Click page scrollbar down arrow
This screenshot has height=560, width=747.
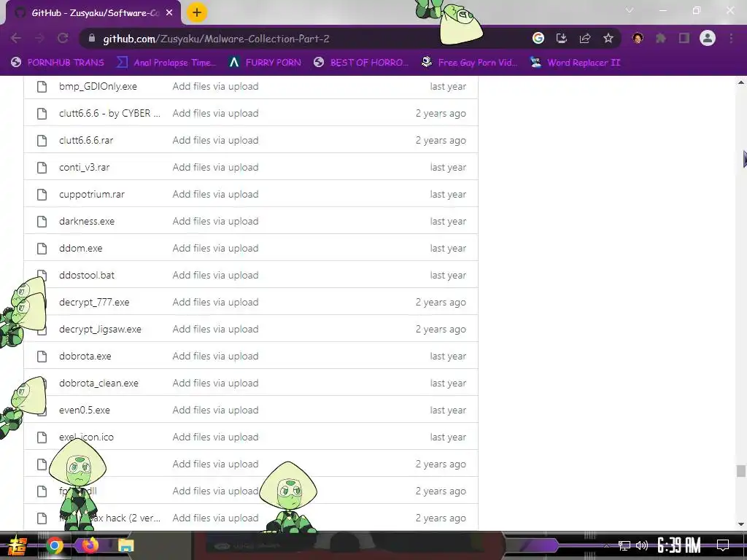point(741,524)
